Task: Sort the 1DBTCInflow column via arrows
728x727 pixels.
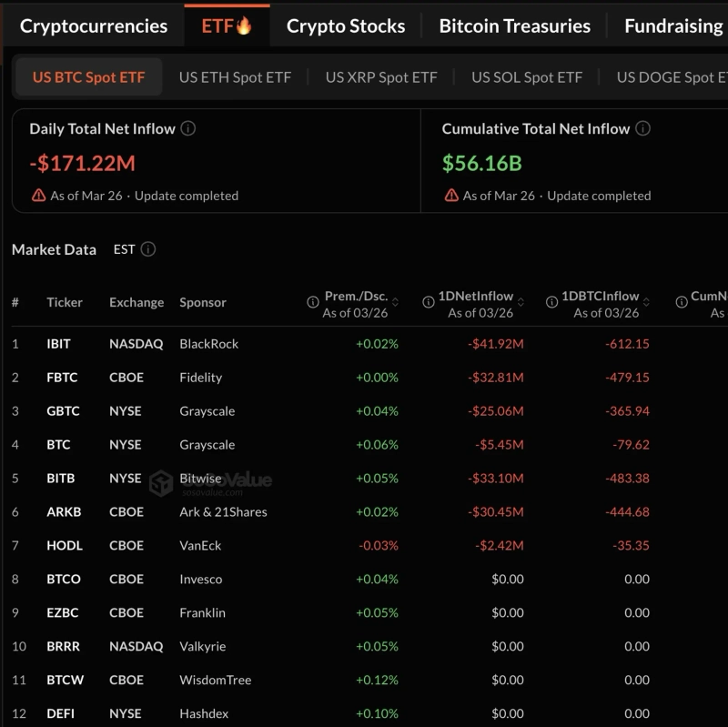Action: [x=646, y=303]
